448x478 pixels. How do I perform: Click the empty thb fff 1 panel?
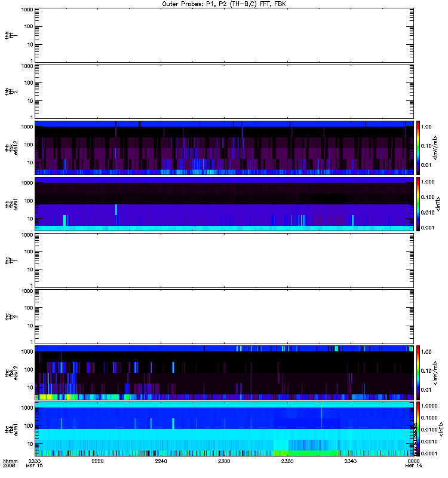point(224,35)
